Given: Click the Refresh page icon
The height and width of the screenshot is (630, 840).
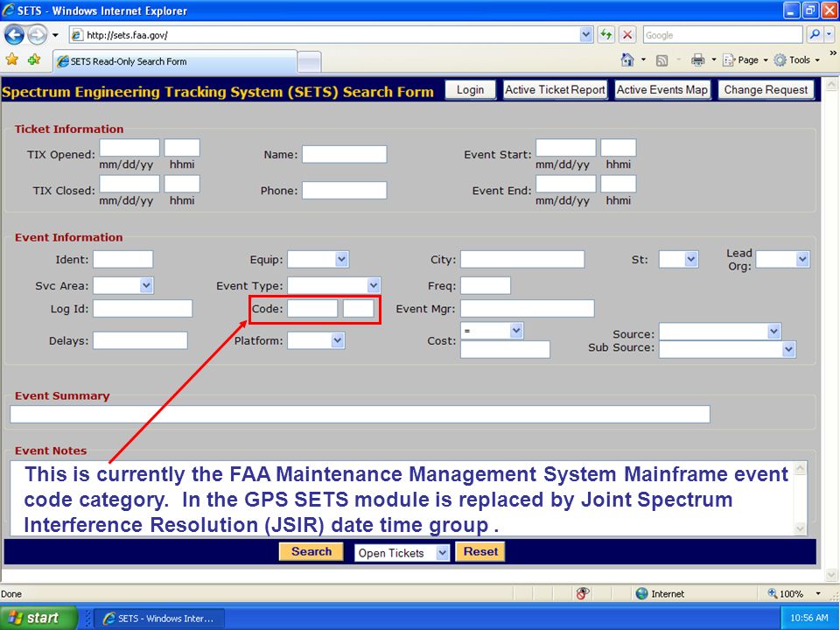Looking at the screenshot, I should click(605, 35).
